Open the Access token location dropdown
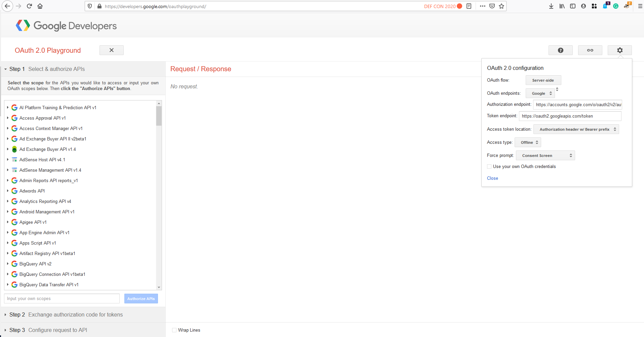644x337 pixels. [x=576, y=129]
